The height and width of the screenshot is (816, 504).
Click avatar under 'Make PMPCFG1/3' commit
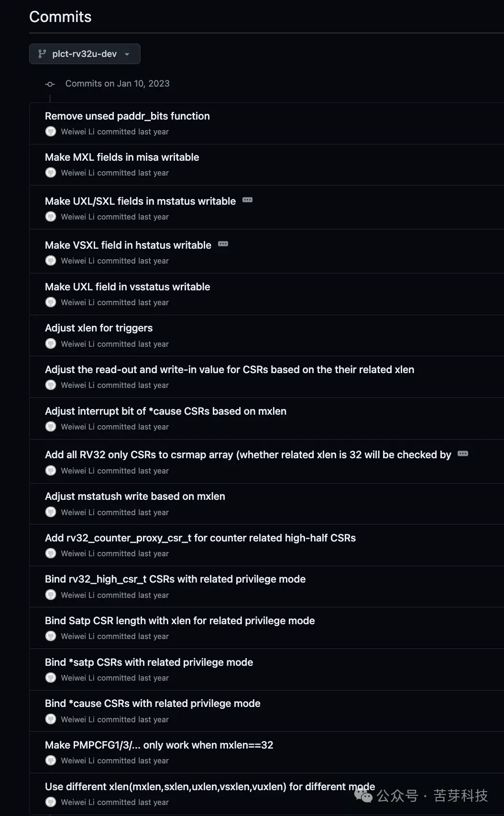(x=51, y=761)
